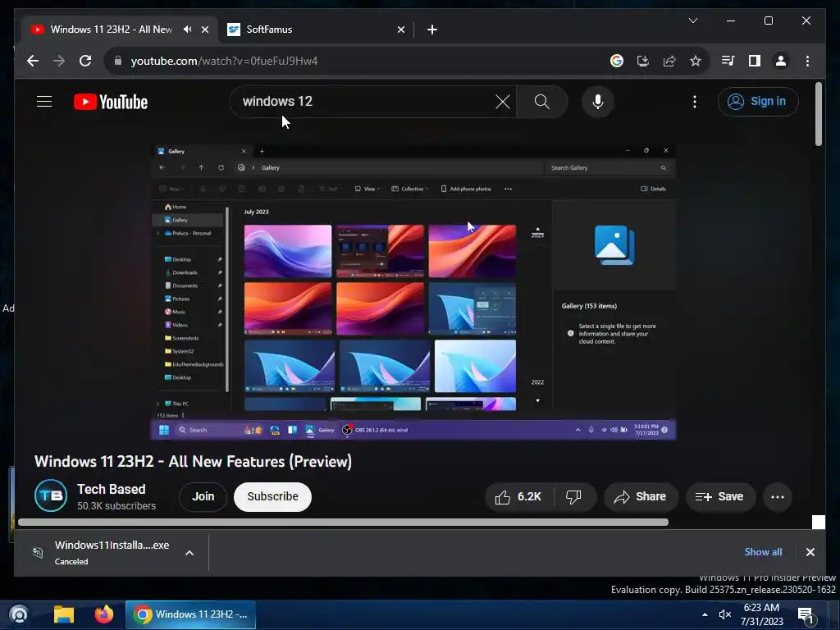Open File Explorer from taskbar
Image resolution: width=840 pixels, height=630 pixels.
click(x=64, y=614)
